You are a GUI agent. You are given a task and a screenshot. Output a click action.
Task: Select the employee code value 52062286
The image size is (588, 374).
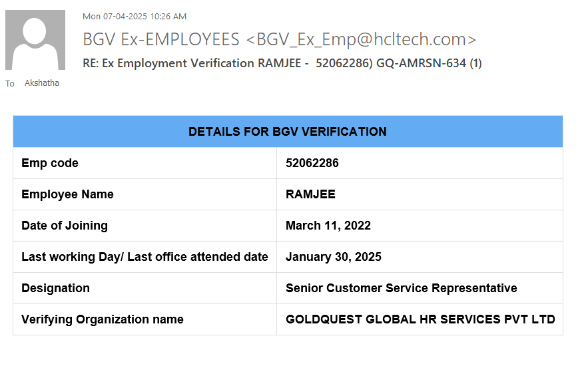pyautogui.click(x=312, y=163)
